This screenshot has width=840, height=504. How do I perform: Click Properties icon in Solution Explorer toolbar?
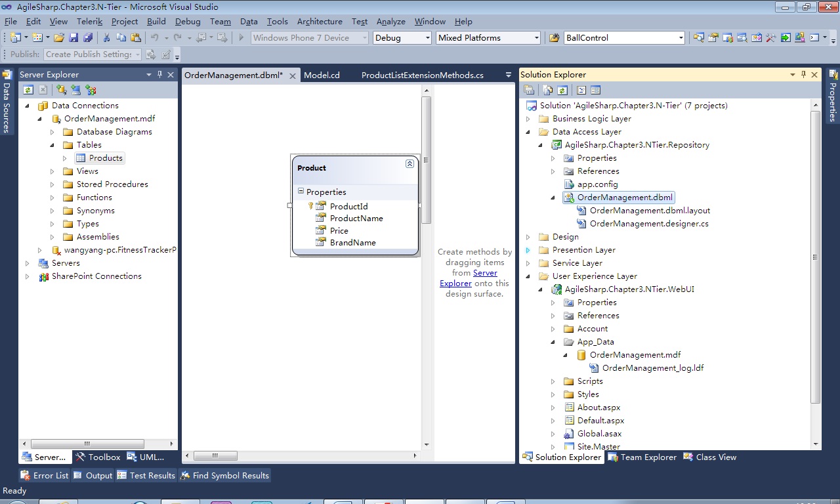point(530,90)
